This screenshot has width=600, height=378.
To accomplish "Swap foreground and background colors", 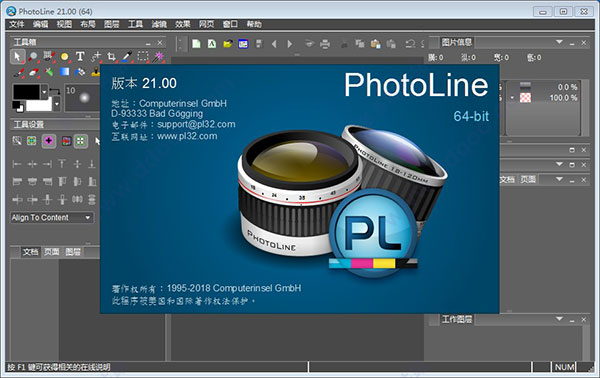I will click(x=55, y=91).
